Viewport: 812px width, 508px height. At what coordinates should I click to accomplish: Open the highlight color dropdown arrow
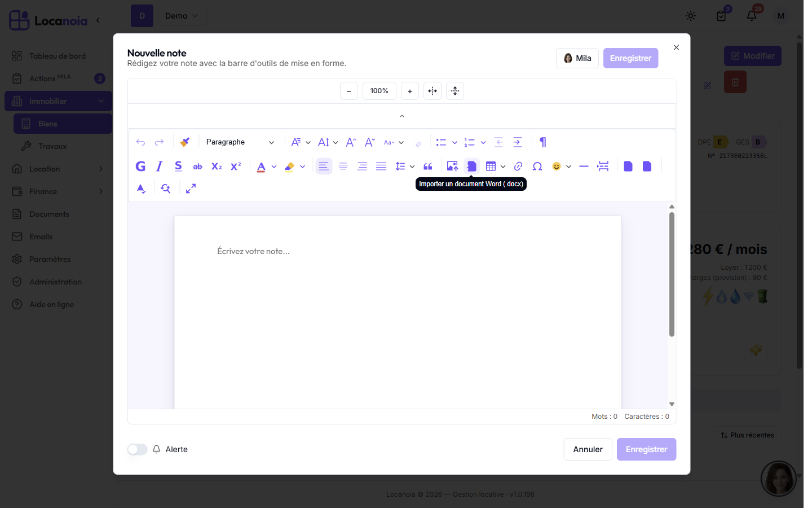[x=303, y=167]
